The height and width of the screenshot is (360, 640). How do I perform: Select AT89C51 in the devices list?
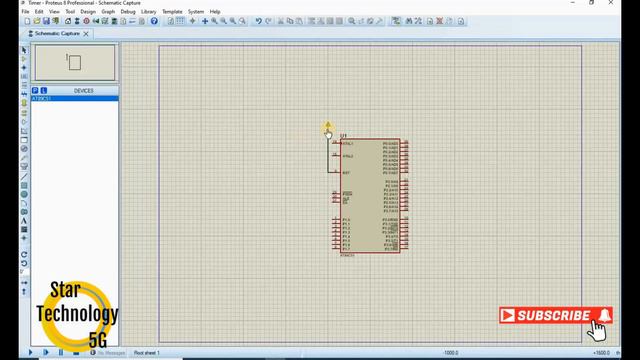75,98
